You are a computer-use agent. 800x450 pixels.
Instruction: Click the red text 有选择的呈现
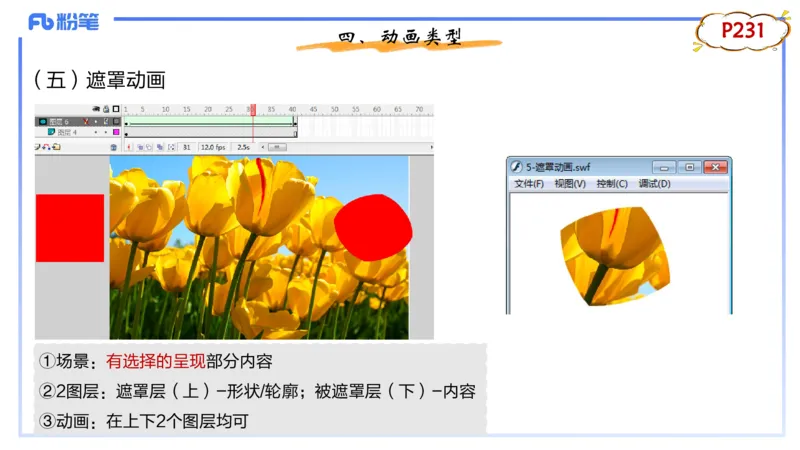pyautogui.click(x=156, y=361)
